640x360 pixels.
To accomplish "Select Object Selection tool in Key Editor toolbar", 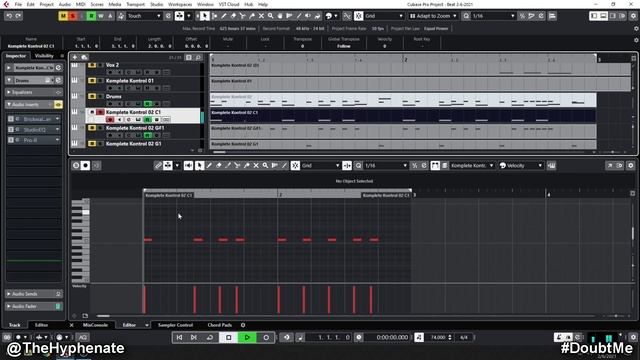I will [200, 165].
